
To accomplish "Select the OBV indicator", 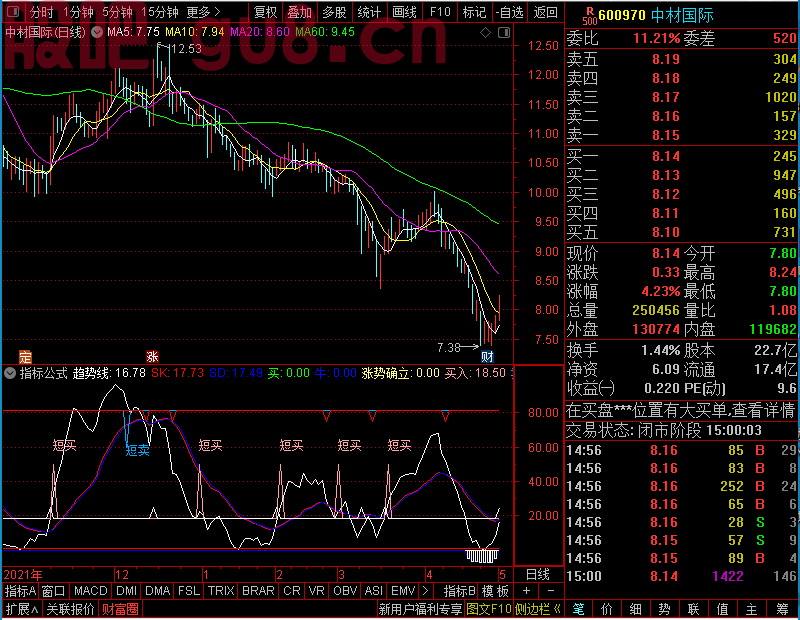I will point(345,591).
